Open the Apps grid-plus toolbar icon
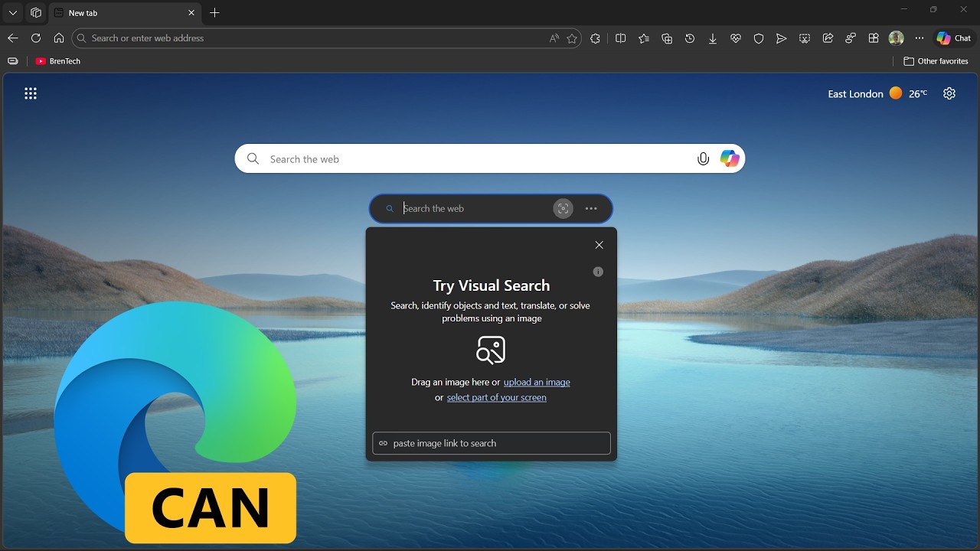This screenshot has height=551, width=980. (874, 38)
